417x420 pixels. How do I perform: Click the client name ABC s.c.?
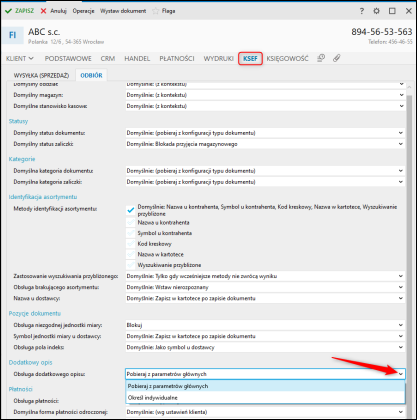click(x=44, y=32)
